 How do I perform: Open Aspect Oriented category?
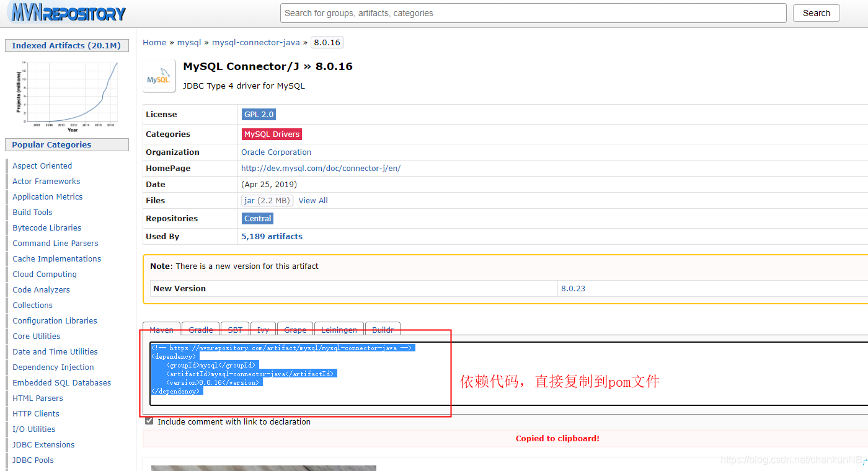pyautogui.click(x=42, y=165)
